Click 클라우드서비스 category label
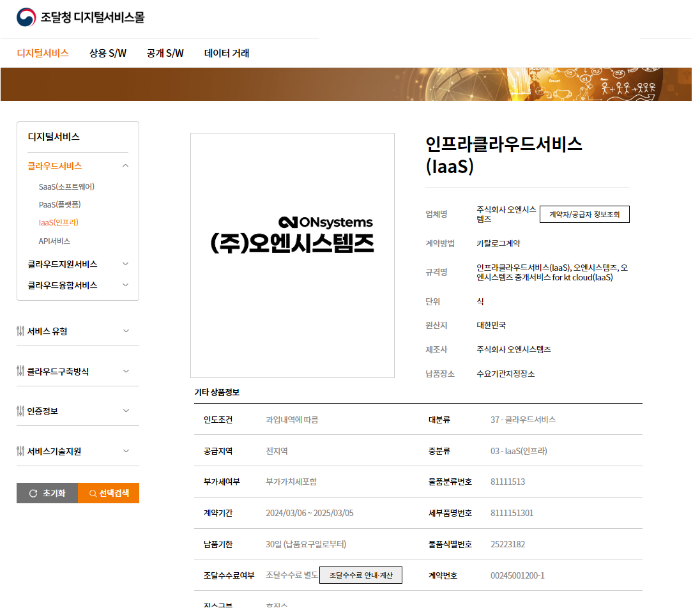This screenshot has height=608, width=700. (54, 165)
